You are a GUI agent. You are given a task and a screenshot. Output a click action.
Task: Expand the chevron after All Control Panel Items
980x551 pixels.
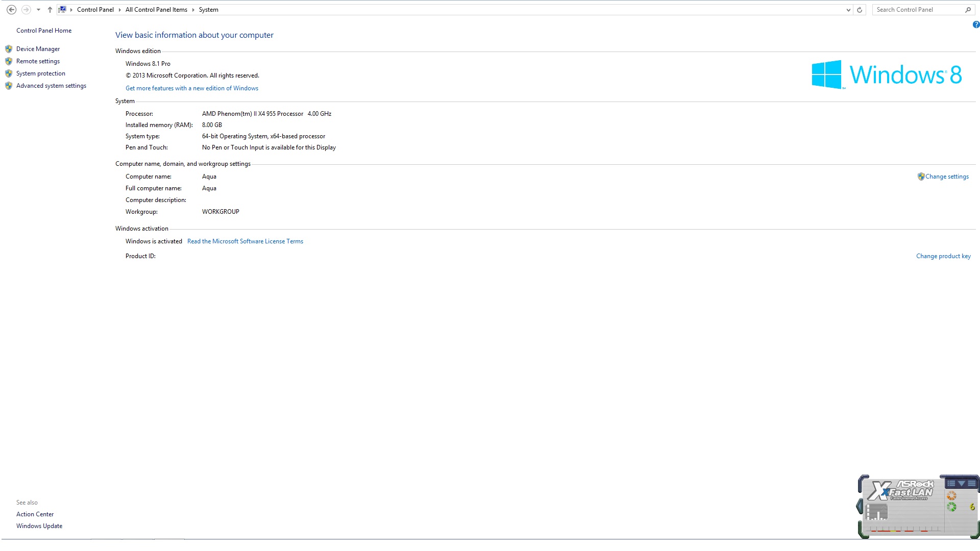click(x=193, y=10)
